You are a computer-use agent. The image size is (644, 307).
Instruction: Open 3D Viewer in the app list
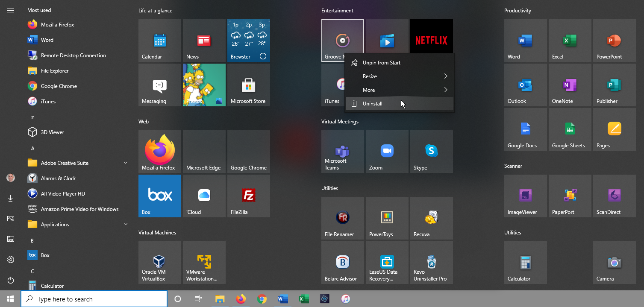[78, 132]
